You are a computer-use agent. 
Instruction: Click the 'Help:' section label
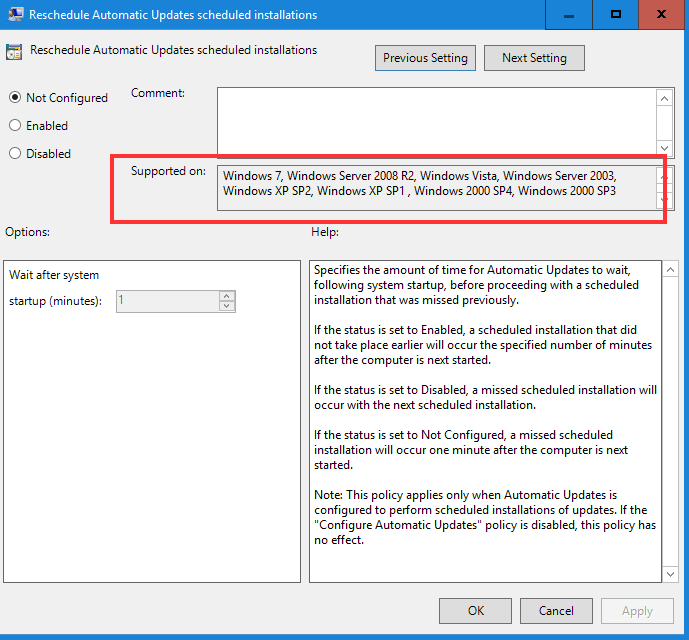[325, 232]
